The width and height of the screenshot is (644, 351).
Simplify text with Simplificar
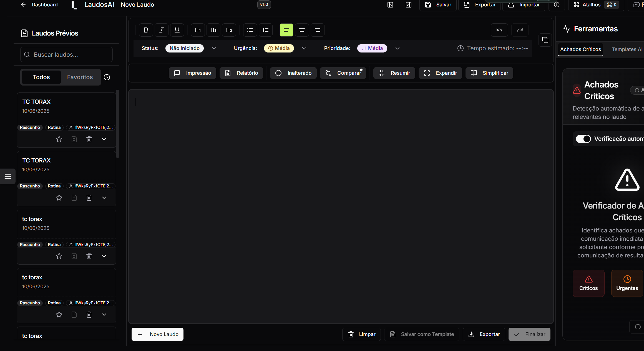[489, 73]
